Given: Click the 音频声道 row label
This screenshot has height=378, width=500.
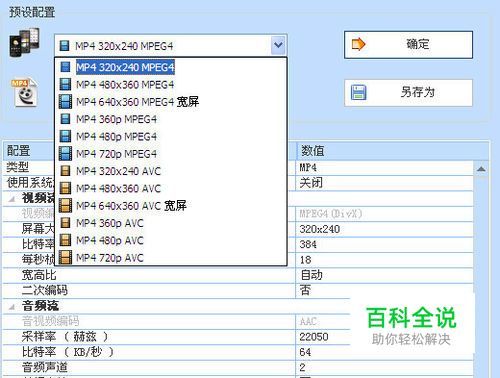Looking at the screenshot, I should point(45,367).
